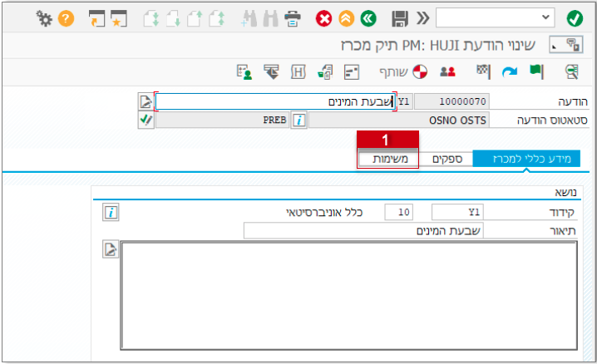Image resolution: width=597 pixels, height=364 pixels.
Task: Open layout settings gear icon
Action: [44, 17]
